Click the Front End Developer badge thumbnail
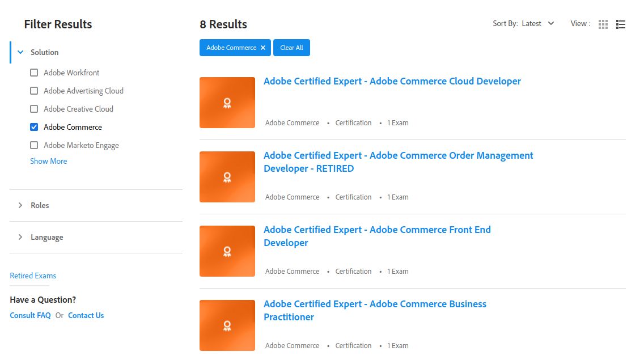Viewport: 644px width, 360px height. pos(227,251)
